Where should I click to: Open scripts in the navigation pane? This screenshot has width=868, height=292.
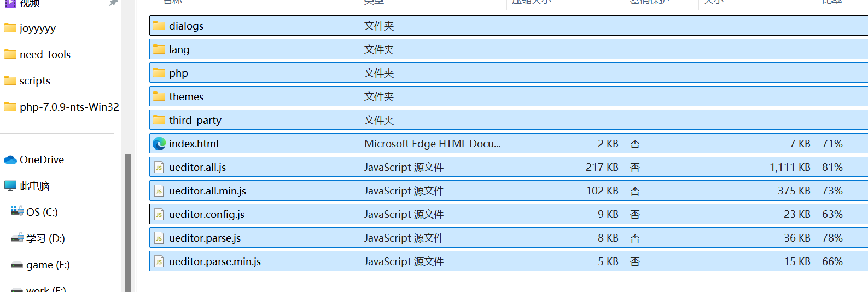35,81
